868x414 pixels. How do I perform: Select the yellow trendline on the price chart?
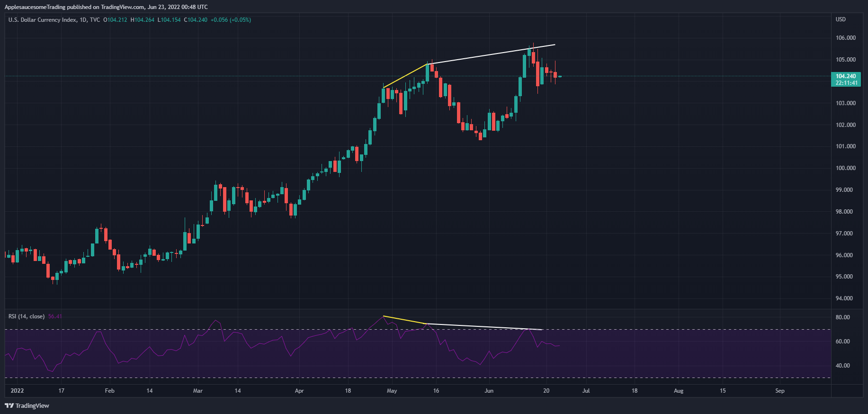pos(405,76)
